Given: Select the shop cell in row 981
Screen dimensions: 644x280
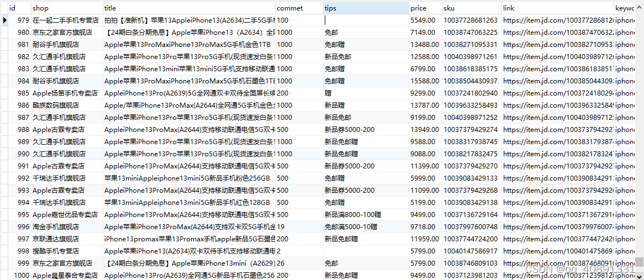Looking at the screenshot, I should (x=67, y=44).
